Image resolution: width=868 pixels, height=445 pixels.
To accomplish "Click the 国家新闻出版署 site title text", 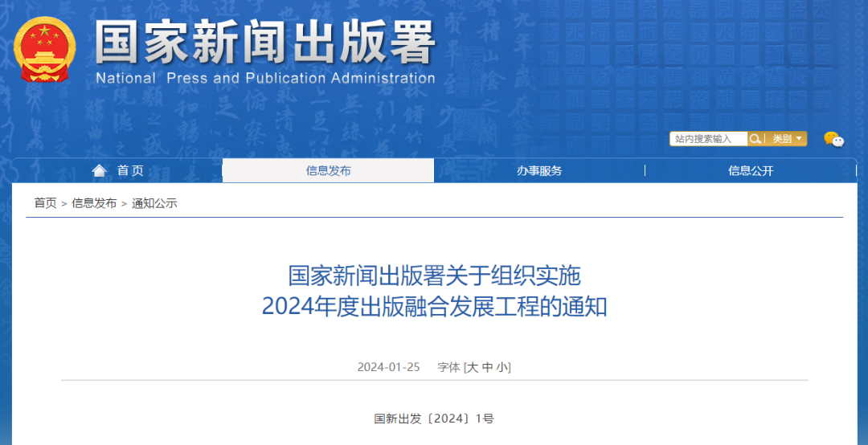I will [265, 42].
